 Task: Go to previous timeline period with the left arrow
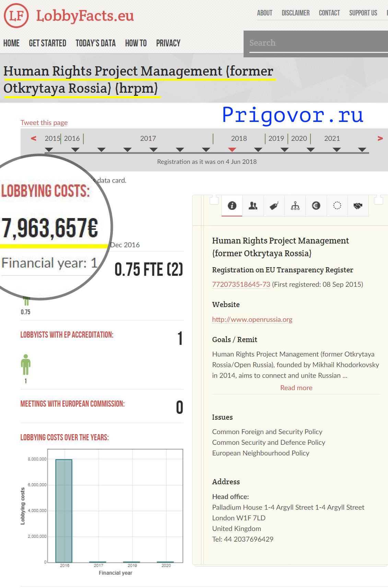click(33, 138)
